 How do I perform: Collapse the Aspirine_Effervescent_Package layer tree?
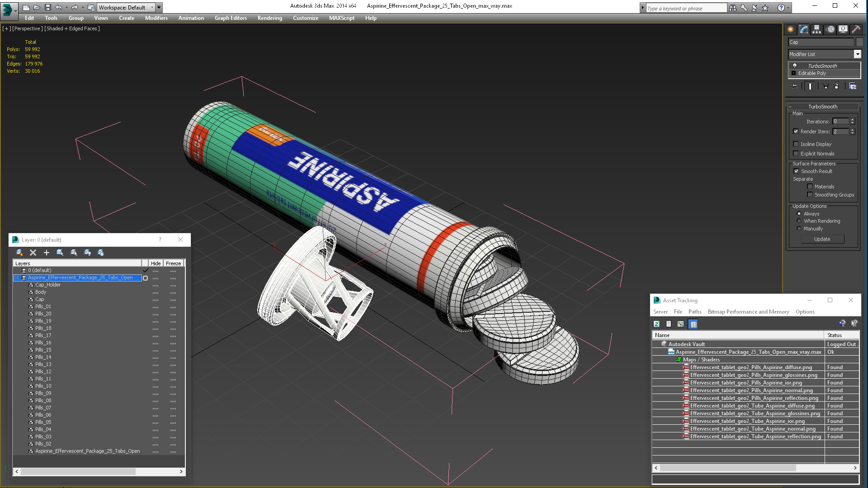click(17, 278)
